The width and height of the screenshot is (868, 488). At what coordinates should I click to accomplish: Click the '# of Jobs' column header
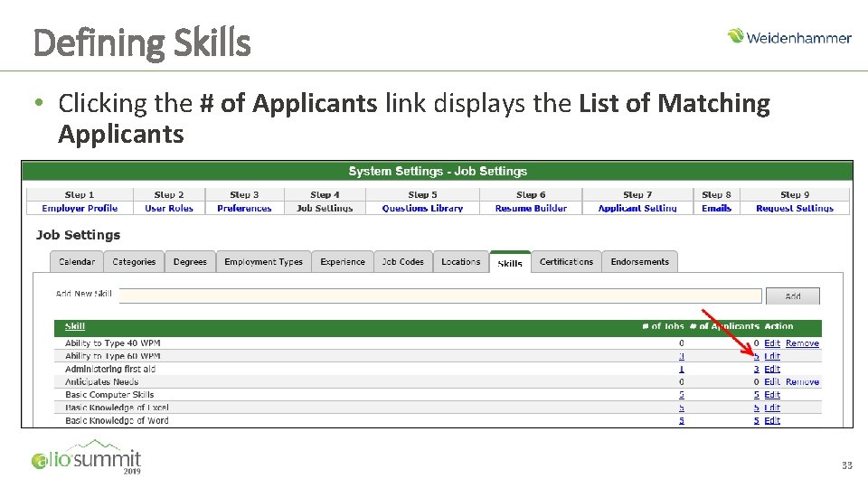click(663, 326)
